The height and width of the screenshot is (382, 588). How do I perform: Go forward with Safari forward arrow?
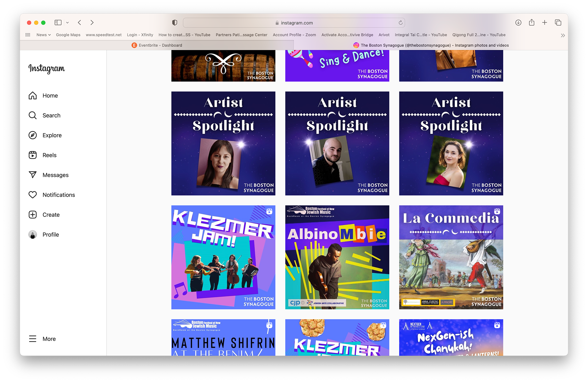pos(92,23)
